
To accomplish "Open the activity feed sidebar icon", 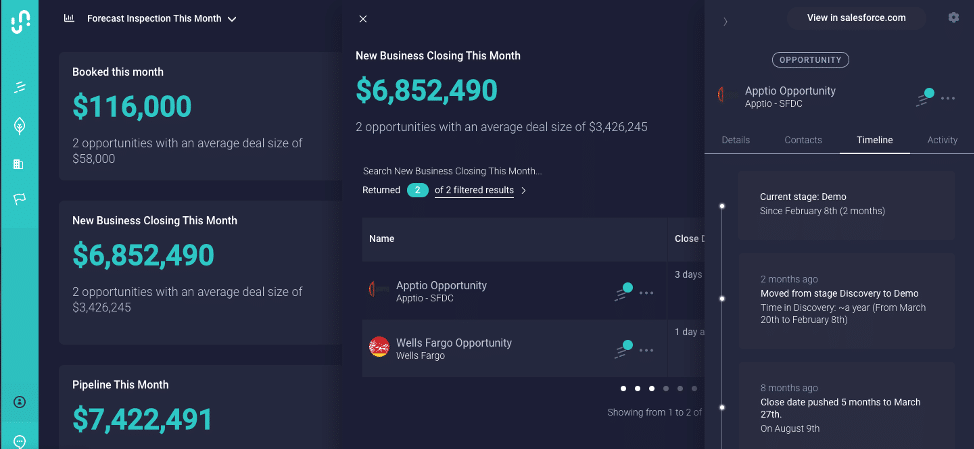I will tap(19, 88).
